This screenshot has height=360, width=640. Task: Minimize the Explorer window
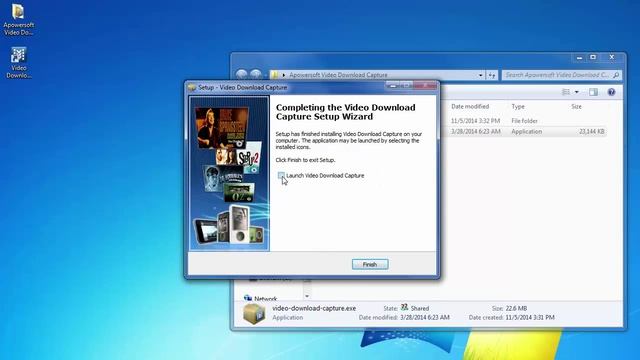tap(579, 58)
